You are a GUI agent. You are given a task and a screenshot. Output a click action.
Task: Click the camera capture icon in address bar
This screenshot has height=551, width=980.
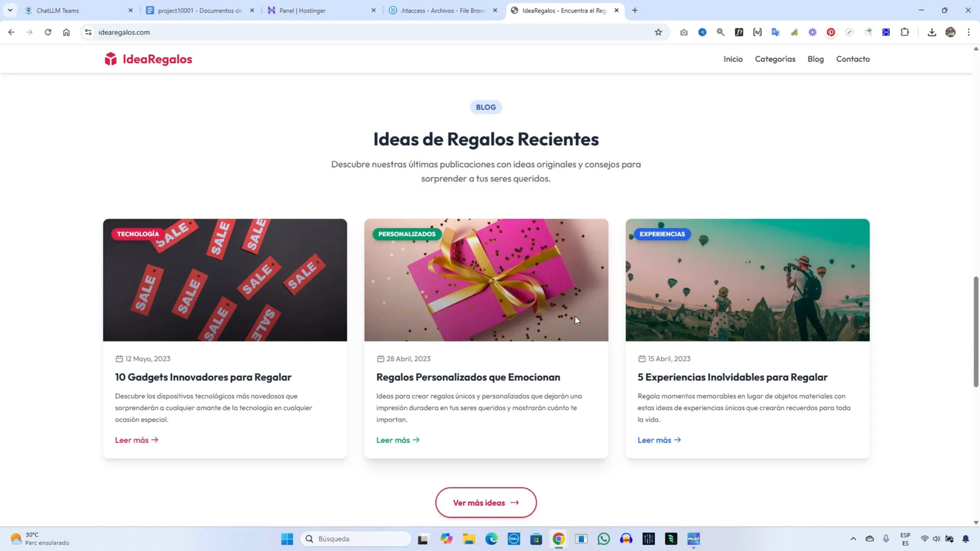click(x=685, y=32)
